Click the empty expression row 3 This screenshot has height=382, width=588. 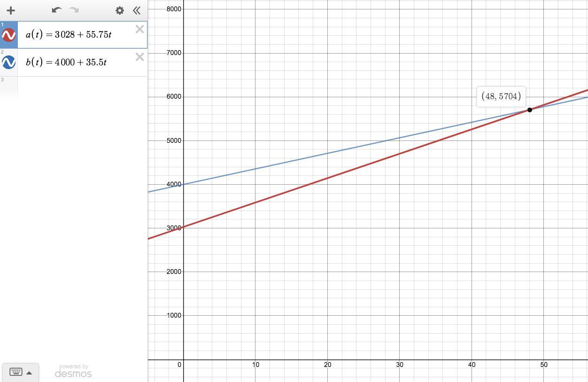tap(82, 88)
